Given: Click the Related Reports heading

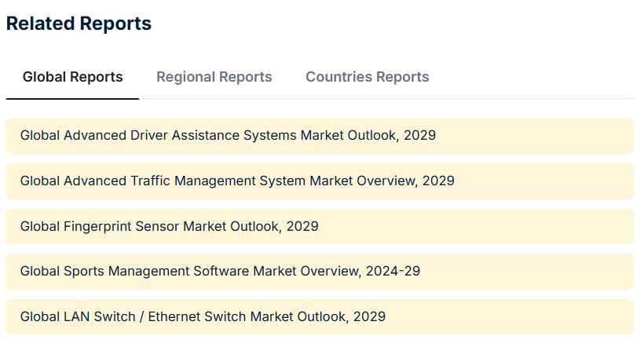Looking at the screenshot, I should (79, 24).
